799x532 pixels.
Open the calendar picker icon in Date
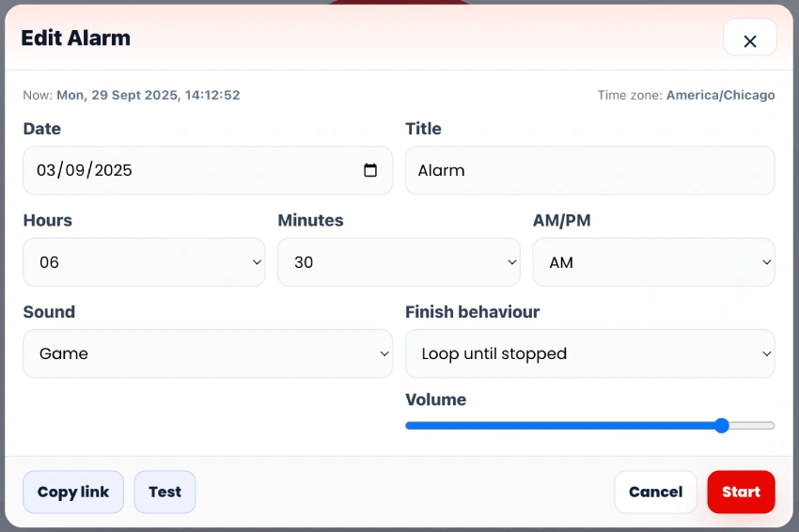(x=370, y=170)
